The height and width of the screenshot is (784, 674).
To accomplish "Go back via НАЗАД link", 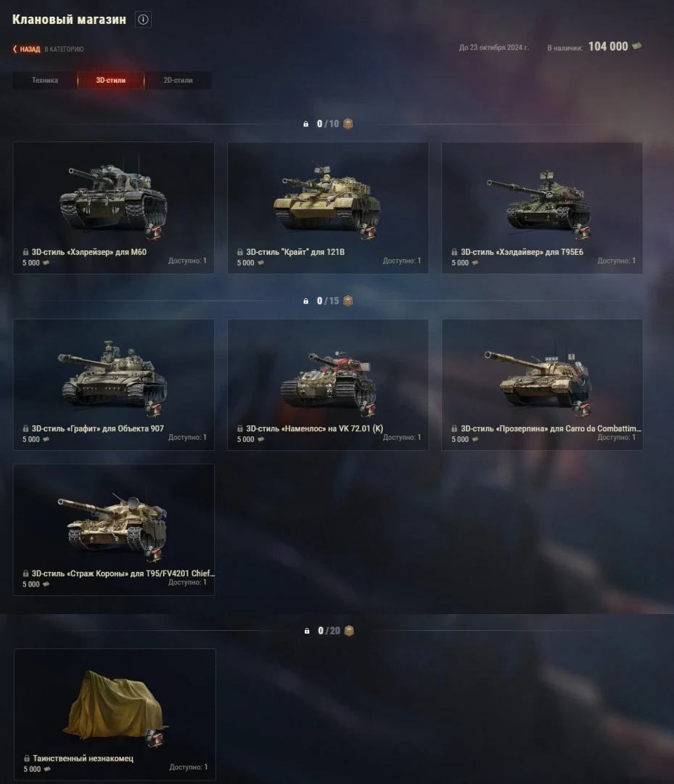I will coord(30,49).
